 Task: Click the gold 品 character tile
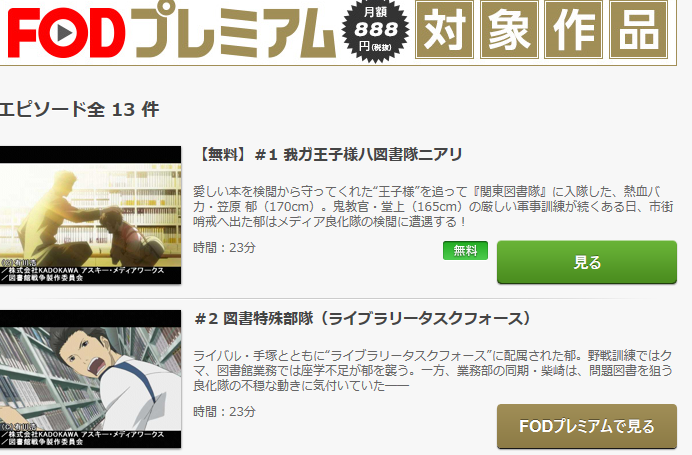pyautogui.click(x=638, y=30)
